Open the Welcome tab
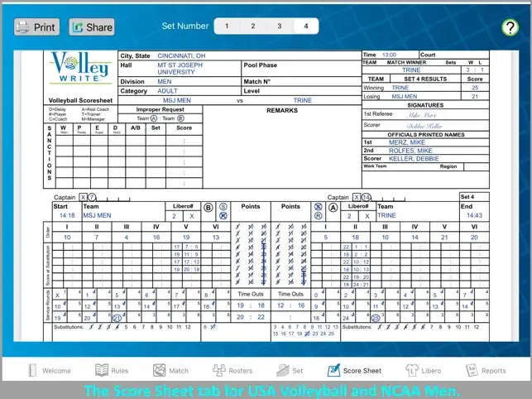Viewport: 532px width, 399px height. point(50,371)
